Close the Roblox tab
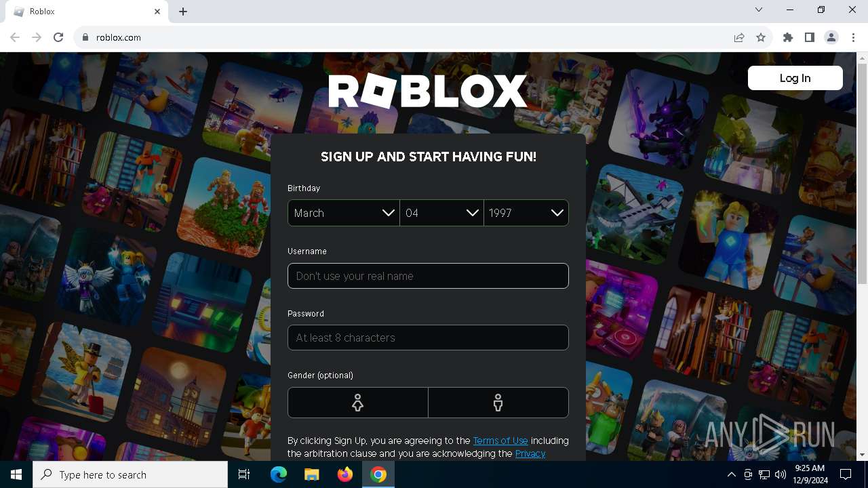 (x=157, y=12)
